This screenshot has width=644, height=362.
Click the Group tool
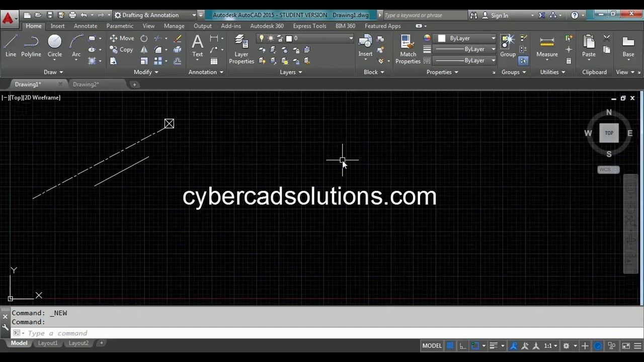pyautogui.click(x=508, y=46)
